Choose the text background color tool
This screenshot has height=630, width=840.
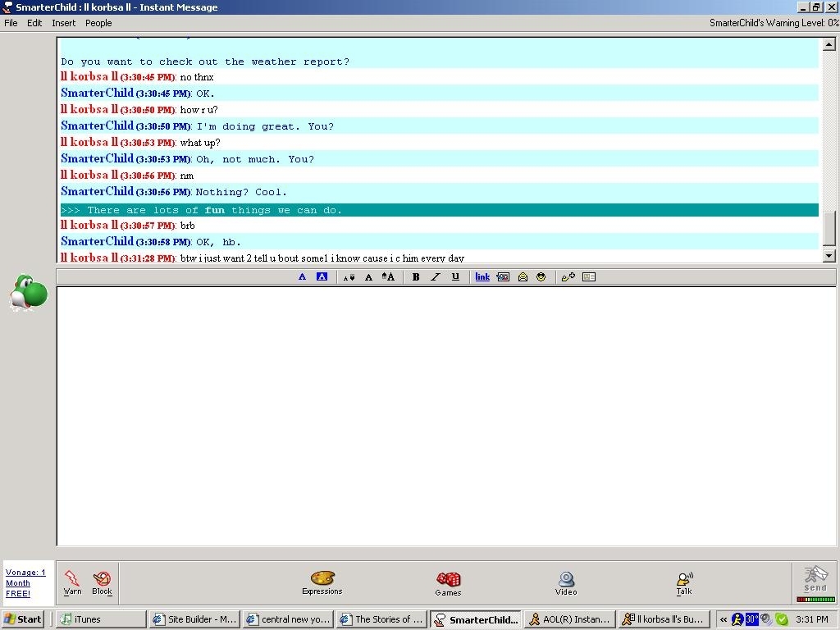322,277
